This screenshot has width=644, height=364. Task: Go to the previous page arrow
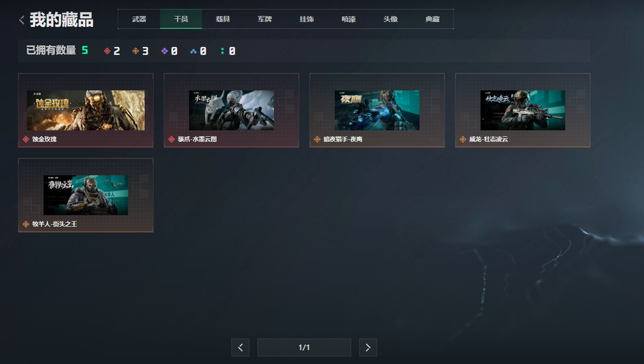pos(240,347)
